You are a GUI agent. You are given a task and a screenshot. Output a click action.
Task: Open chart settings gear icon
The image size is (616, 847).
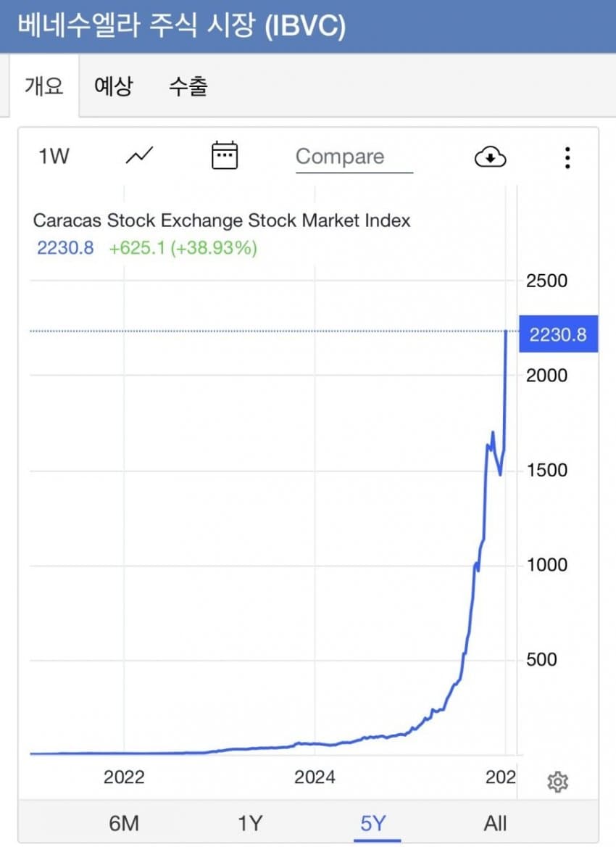pyautogui.click(x=557, y=782)
